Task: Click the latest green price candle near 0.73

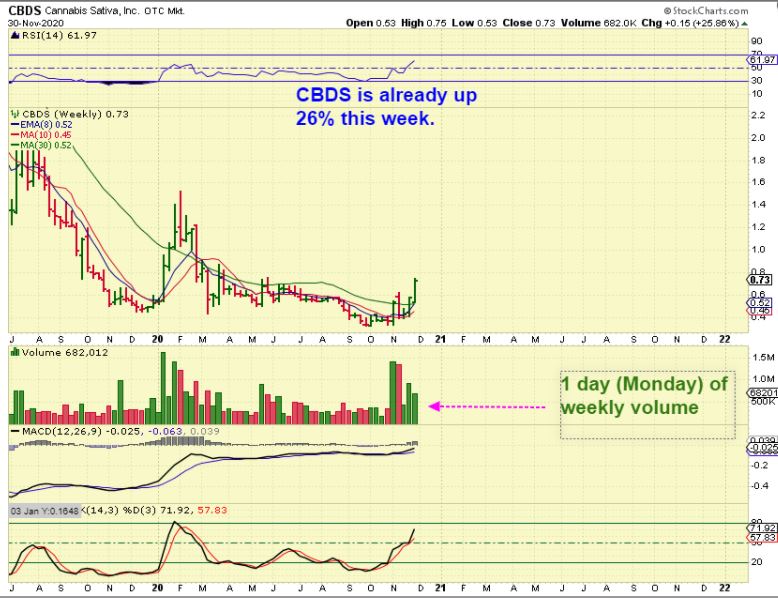Action: click(x=415, y=291)
